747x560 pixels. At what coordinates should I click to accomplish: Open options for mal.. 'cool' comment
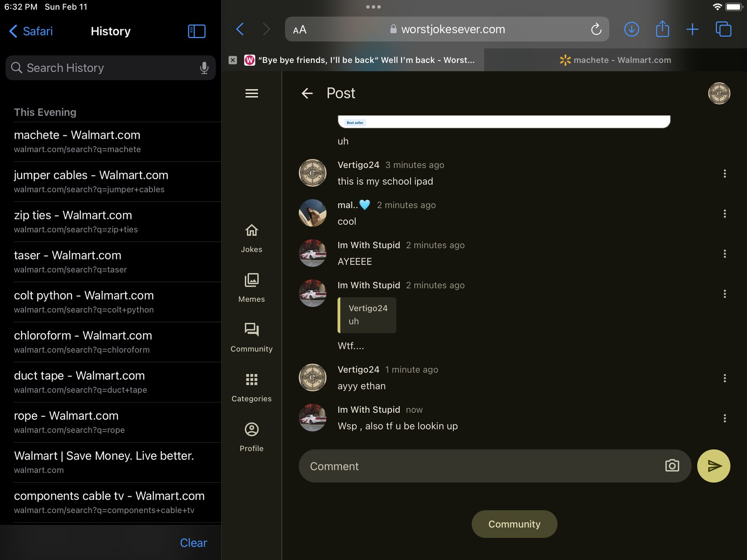click(x=724, y=213)
